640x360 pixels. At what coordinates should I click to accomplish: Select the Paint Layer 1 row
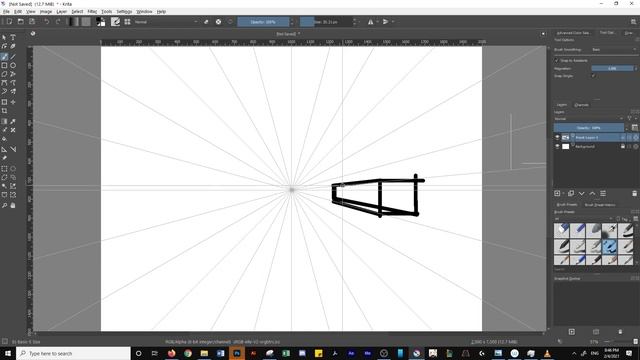[x=596, y=138]
